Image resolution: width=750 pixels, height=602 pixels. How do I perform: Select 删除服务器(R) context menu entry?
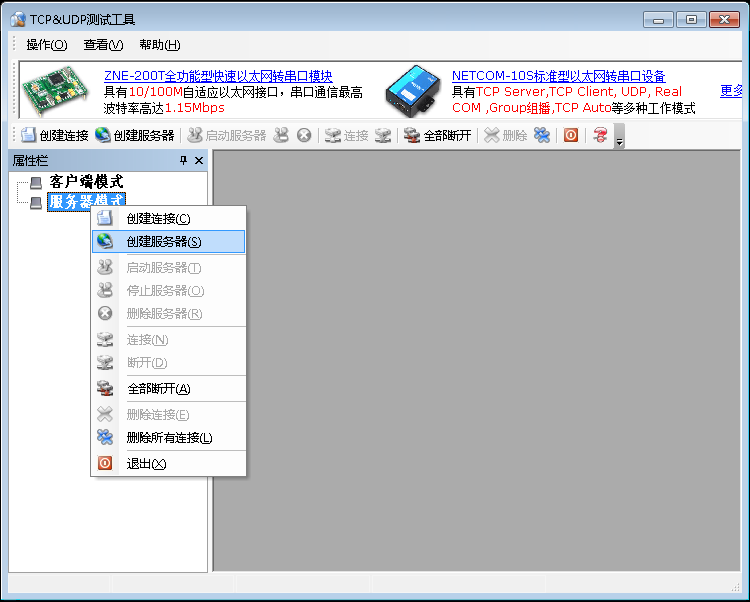pyautogui.click(x=168, y=314)
